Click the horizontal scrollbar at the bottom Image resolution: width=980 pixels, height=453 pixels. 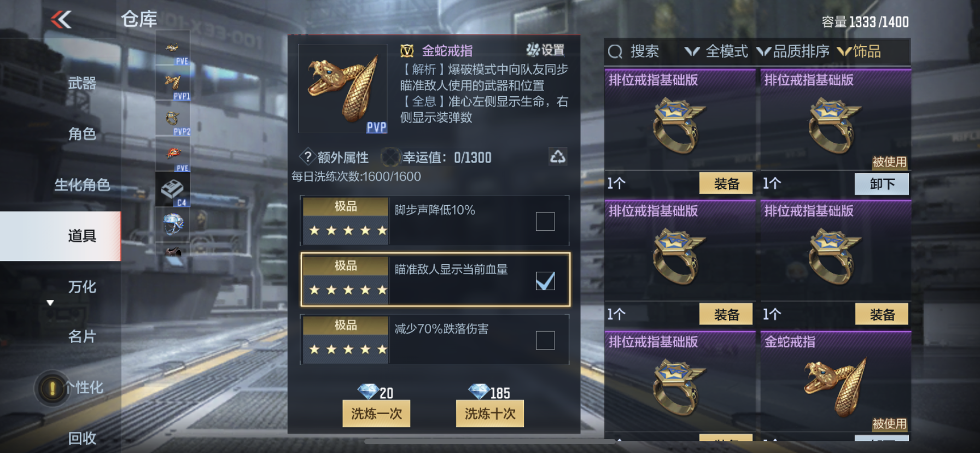(489, 441)
